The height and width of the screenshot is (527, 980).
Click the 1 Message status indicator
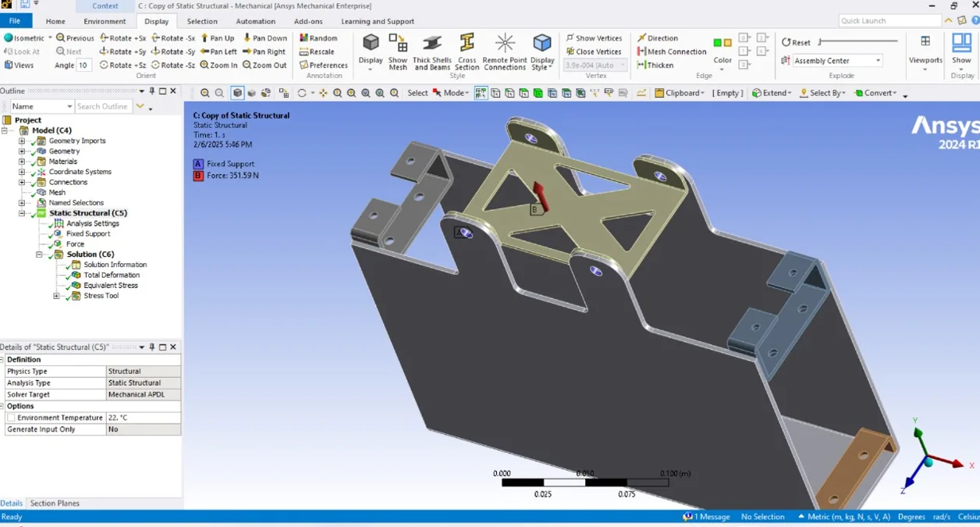[707, 517]
